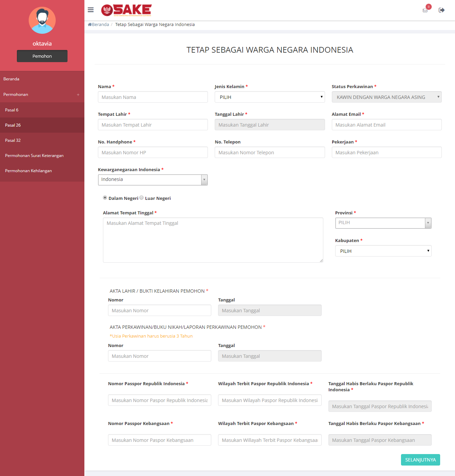The width and height of the screenshot is (455, 476).
Task: Select the Luar Negeri radio button
Action: click(x=141, y=198)
